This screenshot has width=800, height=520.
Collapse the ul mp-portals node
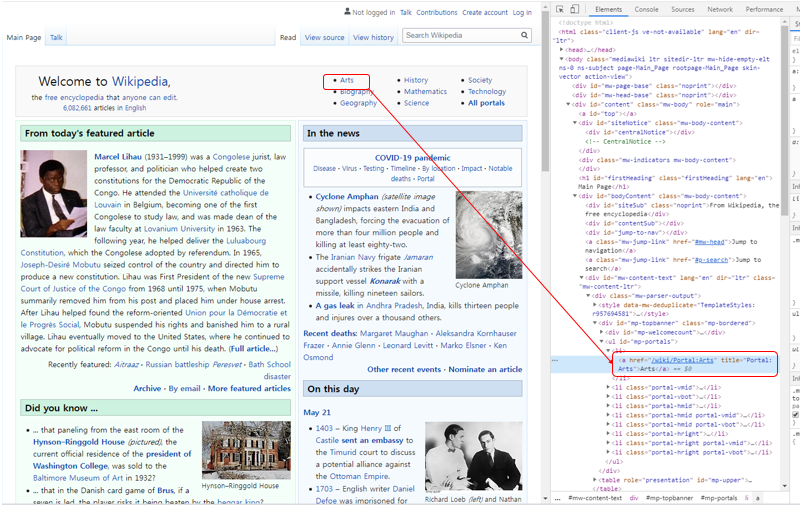coord(602,341)
